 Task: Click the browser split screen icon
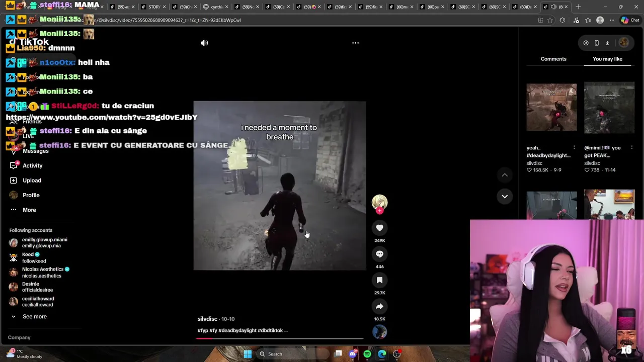540,20
